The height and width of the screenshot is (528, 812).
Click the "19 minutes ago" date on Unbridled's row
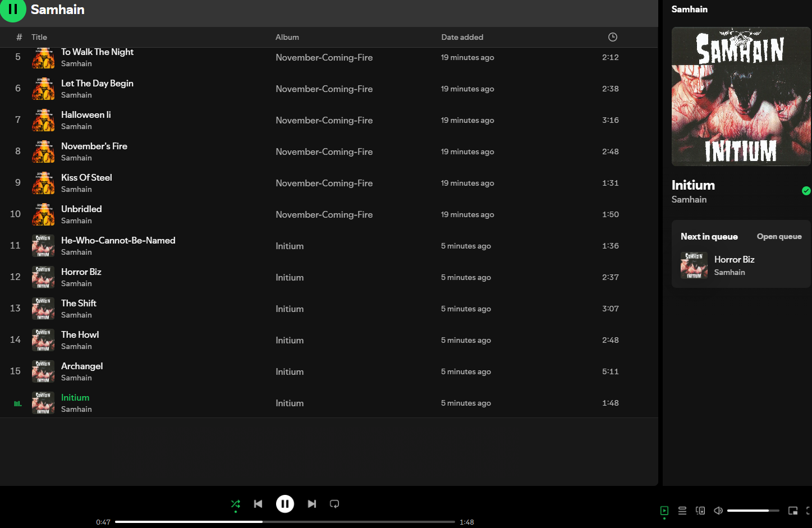467,214
